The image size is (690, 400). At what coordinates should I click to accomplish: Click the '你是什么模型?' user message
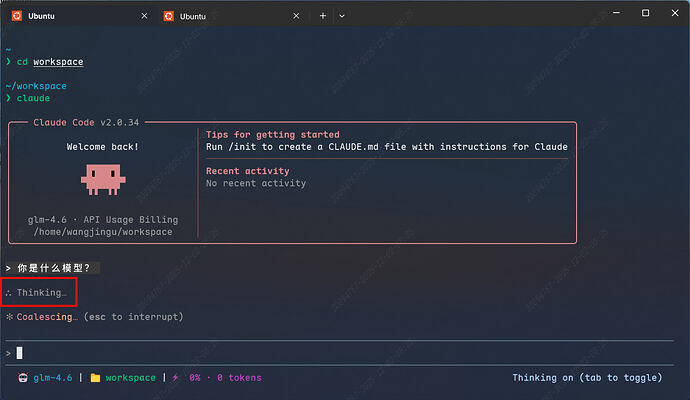(x=53, y=268)
